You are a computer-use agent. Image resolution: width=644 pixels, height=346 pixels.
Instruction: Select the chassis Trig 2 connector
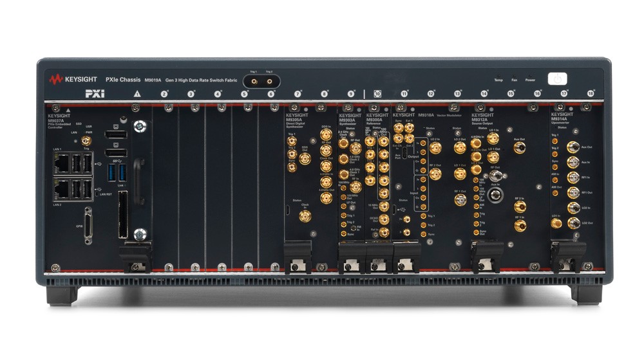[x=269, y=82]
